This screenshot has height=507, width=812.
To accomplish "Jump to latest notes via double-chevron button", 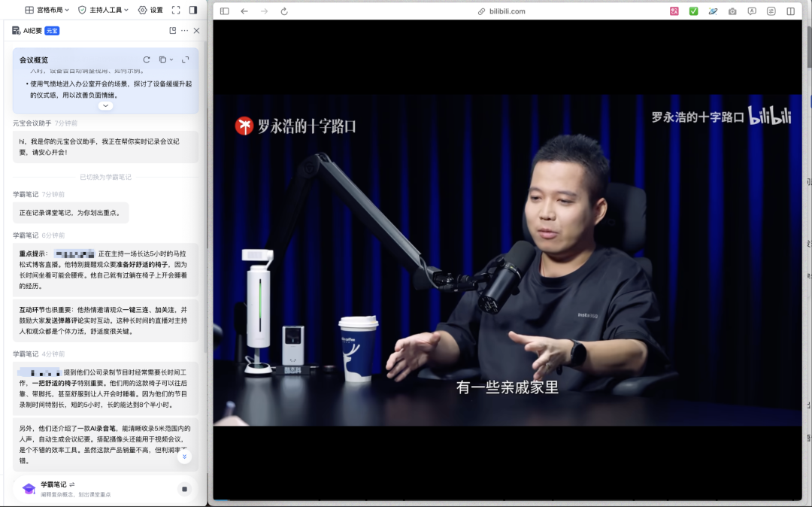I will pos(183,457).
